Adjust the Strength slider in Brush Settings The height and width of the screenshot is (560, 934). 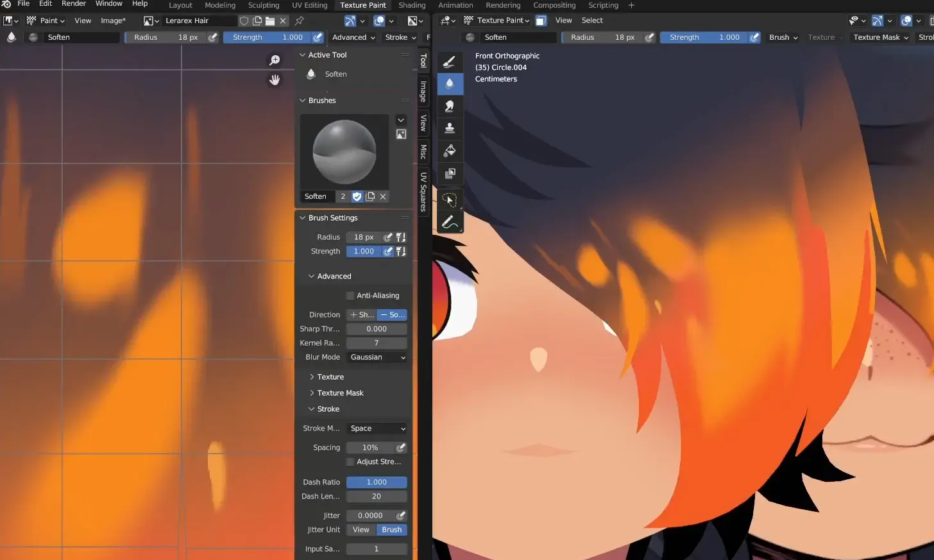click(364, 251)
